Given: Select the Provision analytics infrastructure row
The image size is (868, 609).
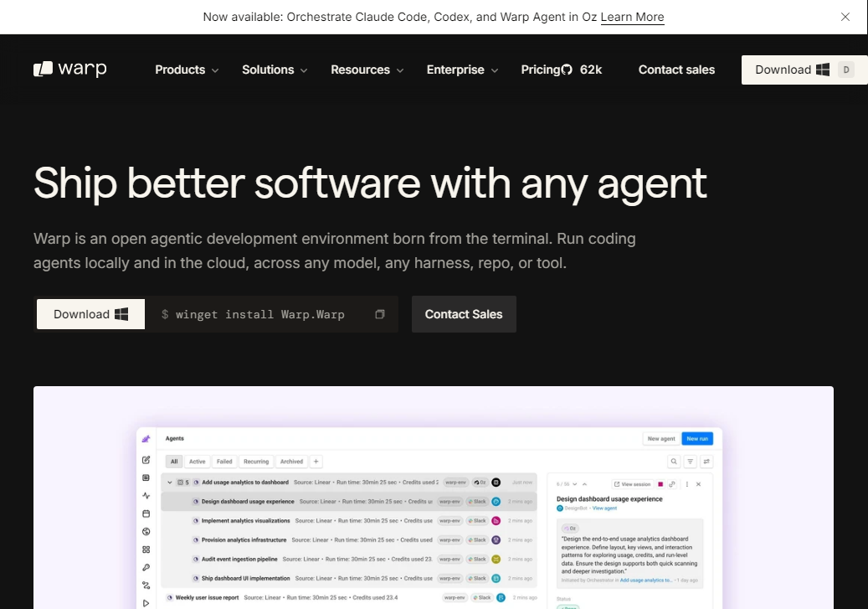Looking at the screenshot, I should pos(349,539).
